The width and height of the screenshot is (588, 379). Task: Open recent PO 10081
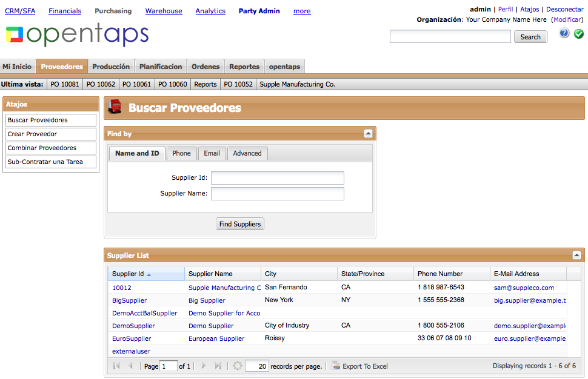[x=65, y=84]
